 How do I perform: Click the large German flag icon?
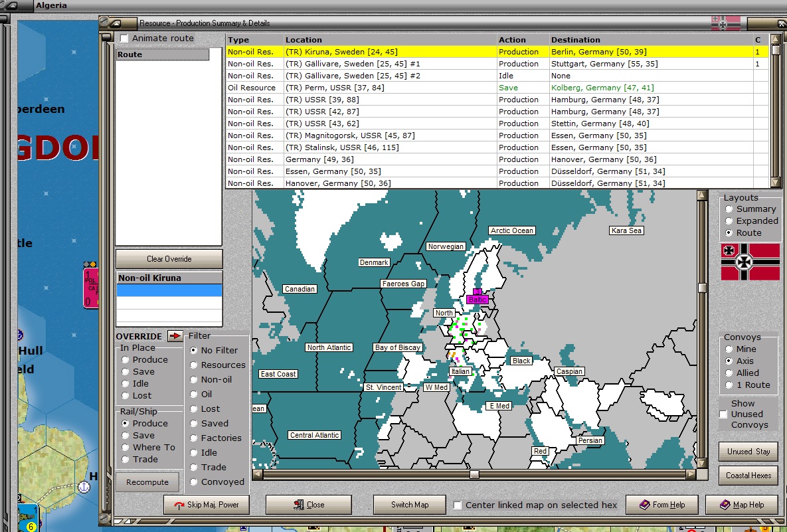pyautogui.click(x=750, y=262)
